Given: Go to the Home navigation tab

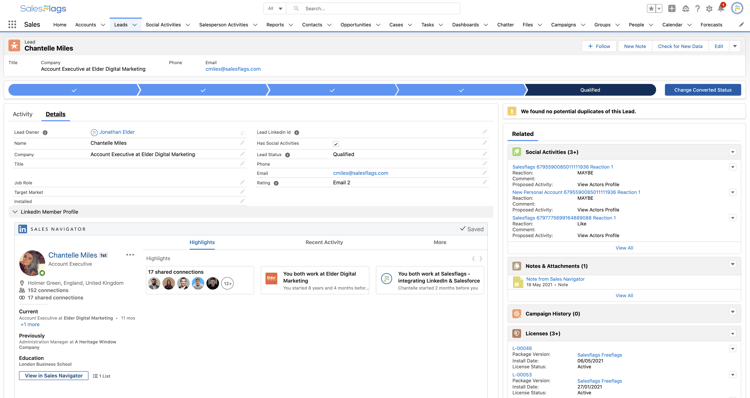Looking at the screenshot, I should tap(60, 25).
